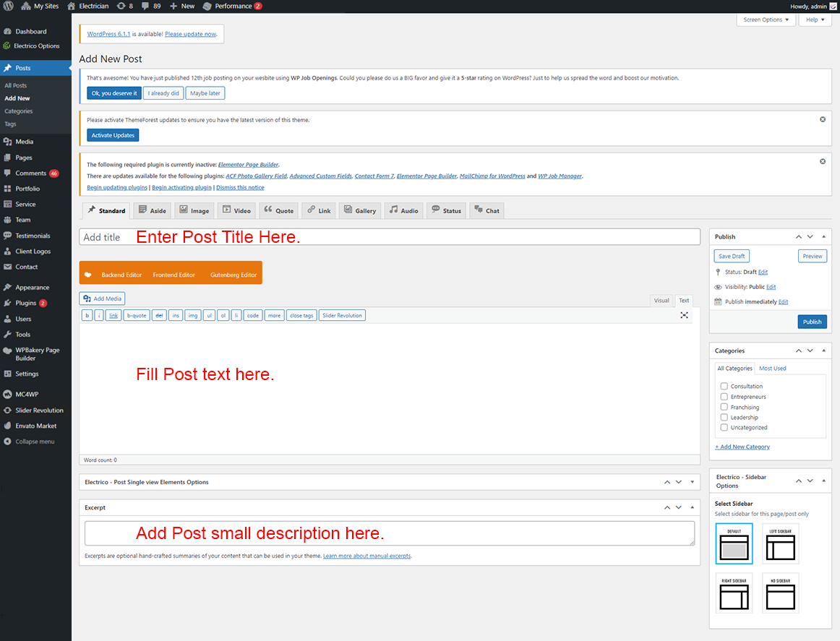
Task: Switch to the Visual editor tab
Action: pyautogui.click(x=661, y=301)
